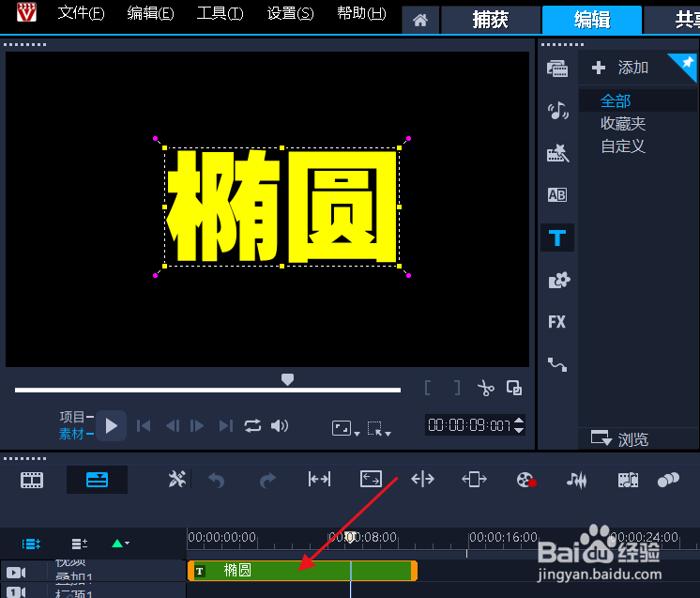The image size is (700, 598).
Task: Switch to 项目 play mode
Action: [x=72, y=417]
